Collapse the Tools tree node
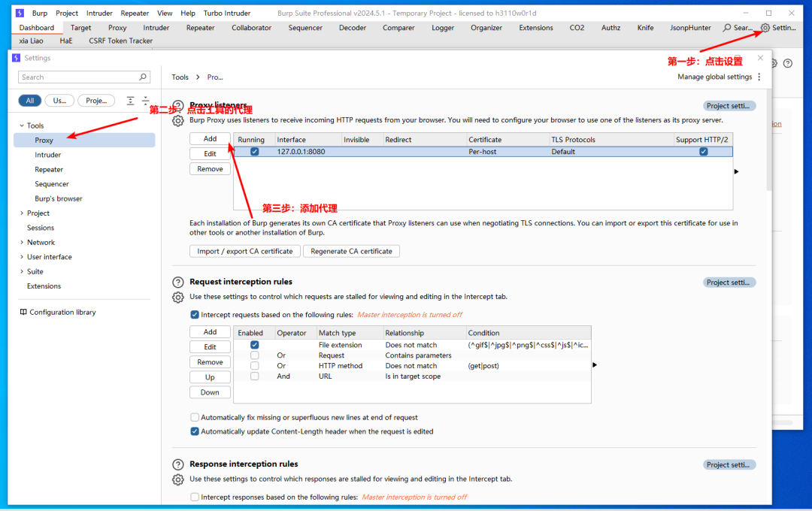 [22, 125]
